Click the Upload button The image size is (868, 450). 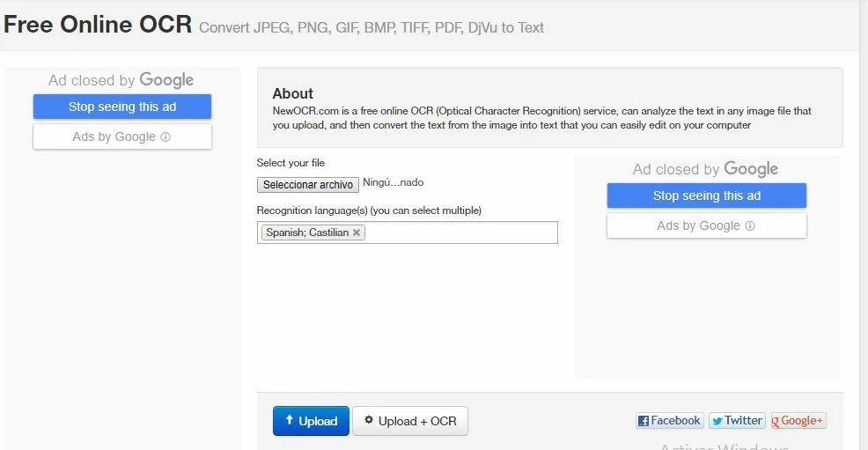(x=311, y=421)
